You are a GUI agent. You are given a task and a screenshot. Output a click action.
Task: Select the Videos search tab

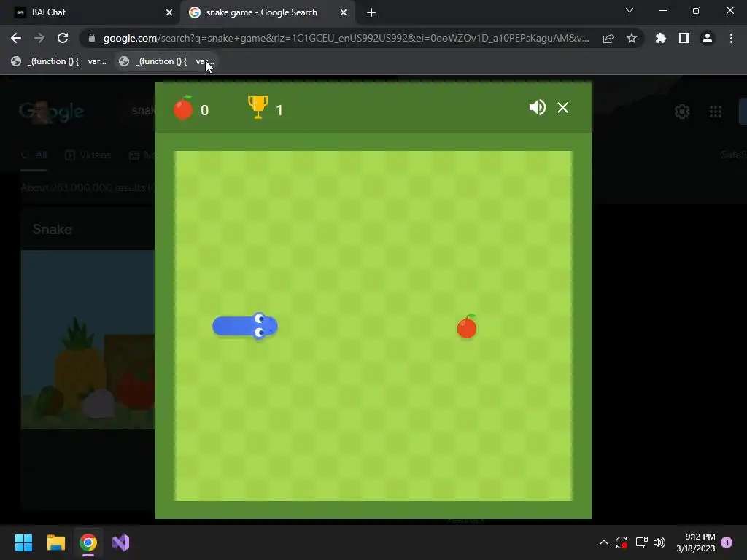[x=88, y=155]
